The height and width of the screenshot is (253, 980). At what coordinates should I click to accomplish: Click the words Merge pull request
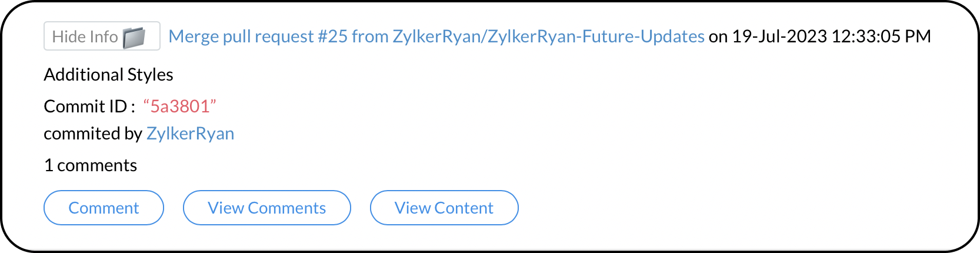241,36
